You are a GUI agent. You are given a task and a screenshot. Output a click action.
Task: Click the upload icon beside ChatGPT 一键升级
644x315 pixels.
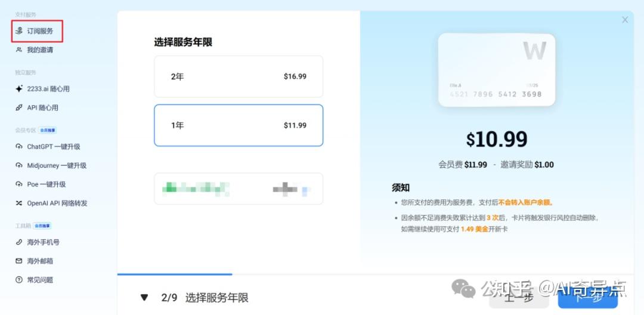(19, 147)
